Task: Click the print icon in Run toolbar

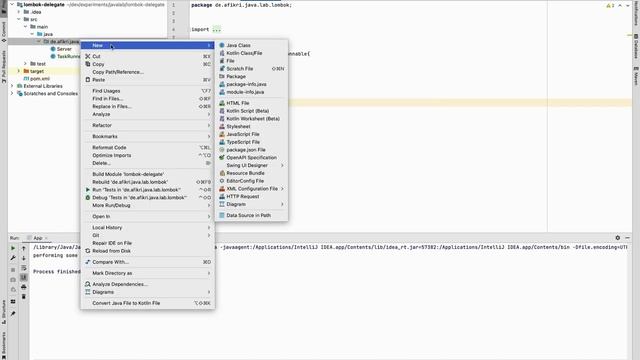Action: point(24,287)
